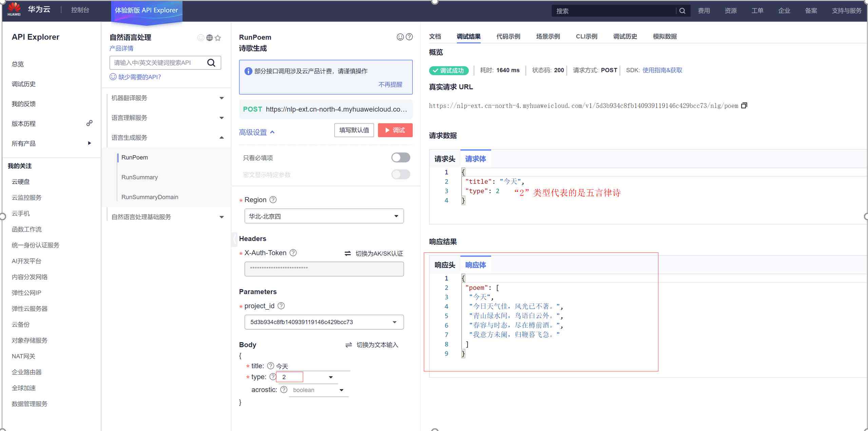Click the globe icon beside 自然语言处理
This screenshot has width=868, height=431.
(x=210, y=38)
